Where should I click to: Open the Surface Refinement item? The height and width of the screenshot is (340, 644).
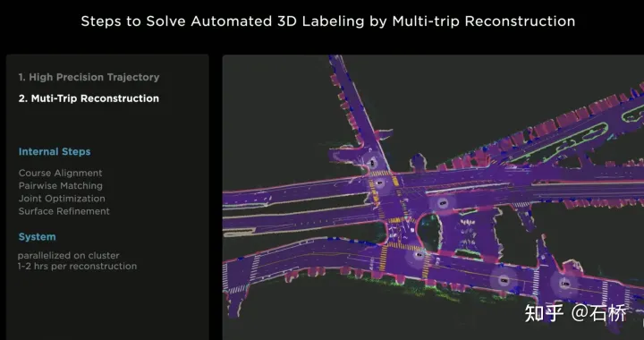pos(64,211)
